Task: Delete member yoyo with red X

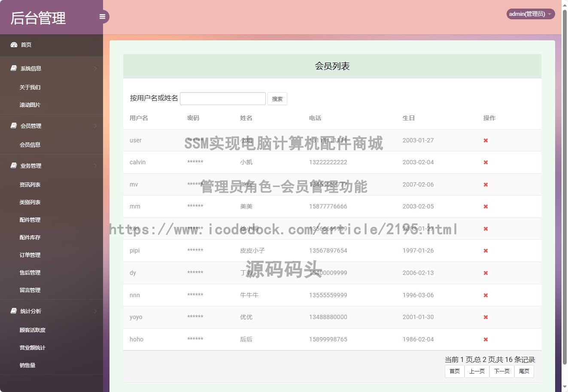Action: tap(486, 317)
